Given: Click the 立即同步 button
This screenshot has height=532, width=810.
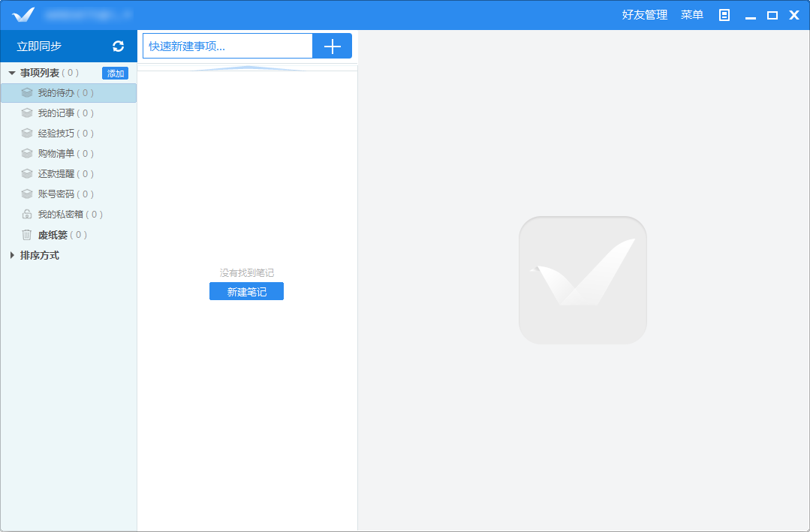Looking at the screenshot, I should click(69, 47).
